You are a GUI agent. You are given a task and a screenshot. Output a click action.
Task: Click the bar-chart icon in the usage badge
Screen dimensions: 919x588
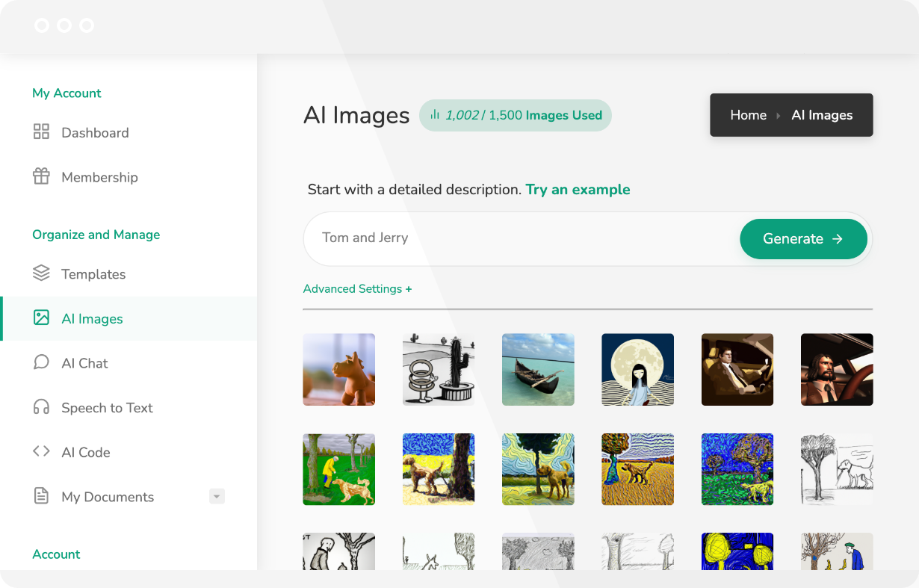click(x=436, y=115)
